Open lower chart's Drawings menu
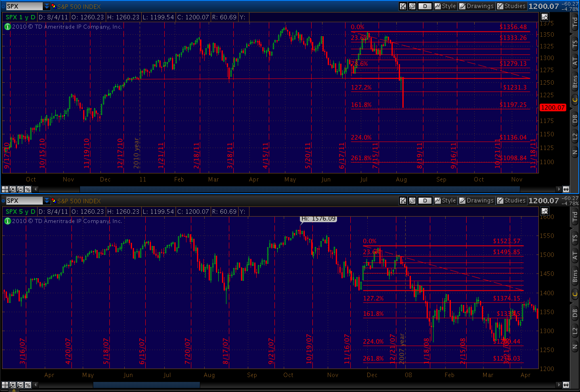The height and width of the screenshot is (392, 580). (476, 200)
